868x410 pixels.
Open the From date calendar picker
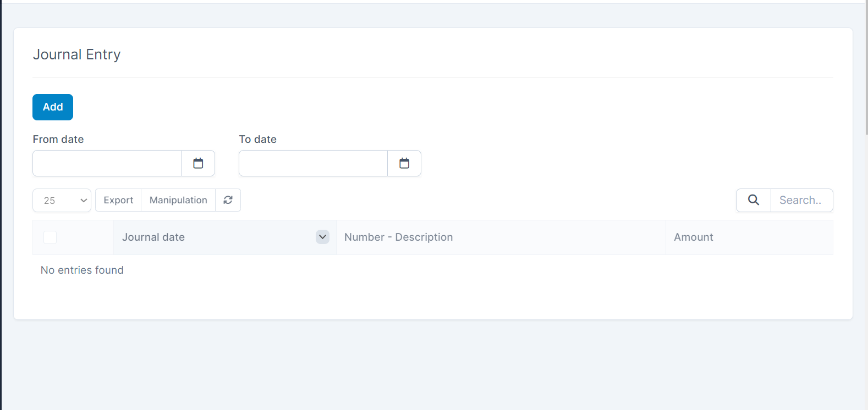(198, 163)
